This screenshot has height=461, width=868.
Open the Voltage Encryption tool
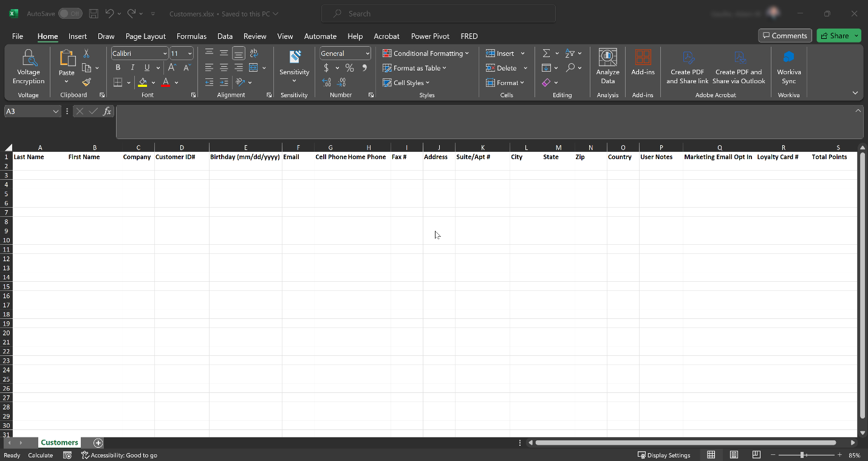click(29, 67)
